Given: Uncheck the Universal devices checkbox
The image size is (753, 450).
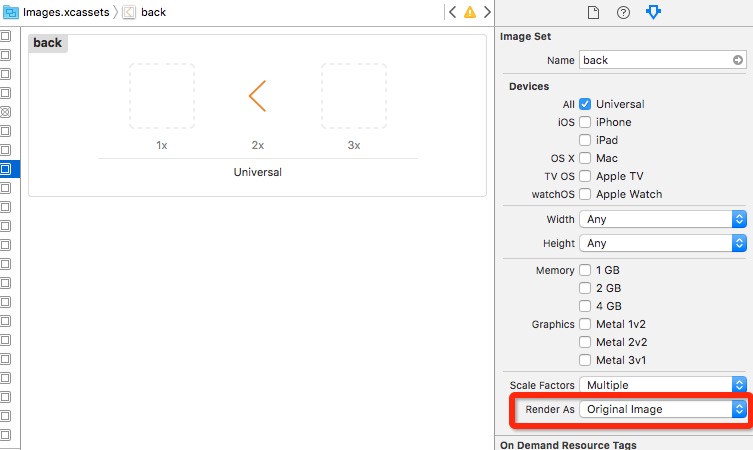Looking at the screenshot, I should point(584,104).
